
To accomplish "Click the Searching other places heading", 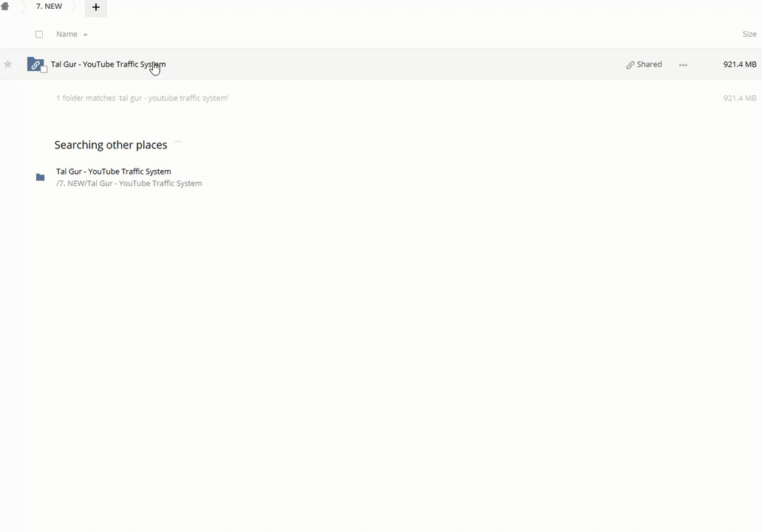I will click(111, 145).
